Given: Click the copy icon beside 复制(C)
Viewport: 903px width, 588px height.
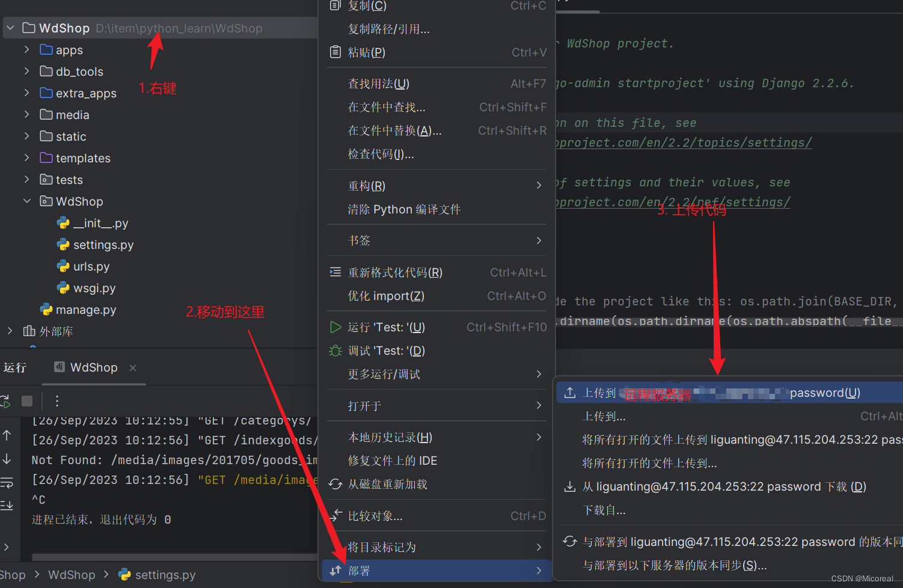Looking at the screenshot, I should (335, 5).
